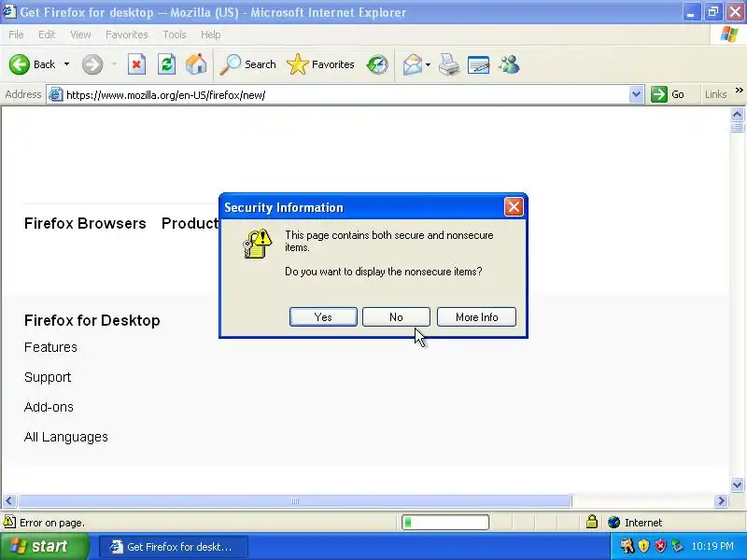Click the Refresh page icon
The width and height of the screenshot is (747, 560).
(166, 64)
